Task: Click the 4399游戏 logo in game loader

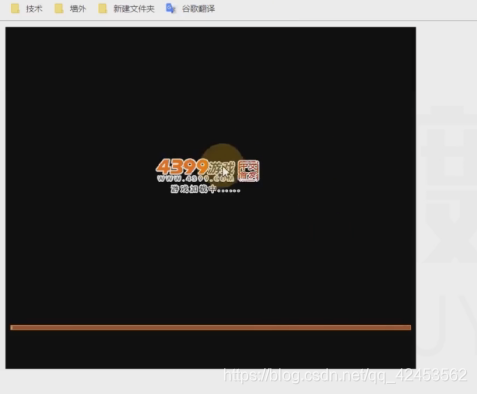Action: [x=195, y=167]
